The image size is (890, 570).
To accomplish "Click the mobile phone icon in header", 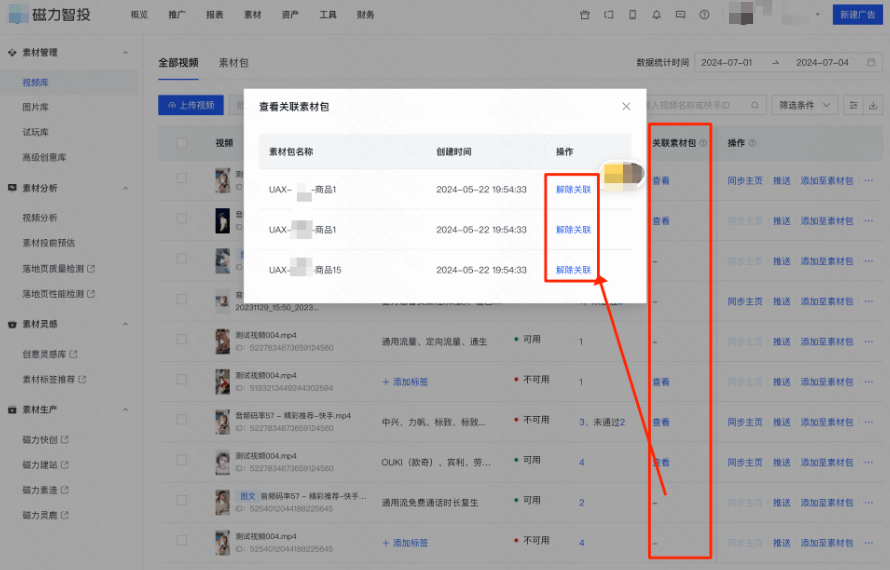I will coord(632,15).
